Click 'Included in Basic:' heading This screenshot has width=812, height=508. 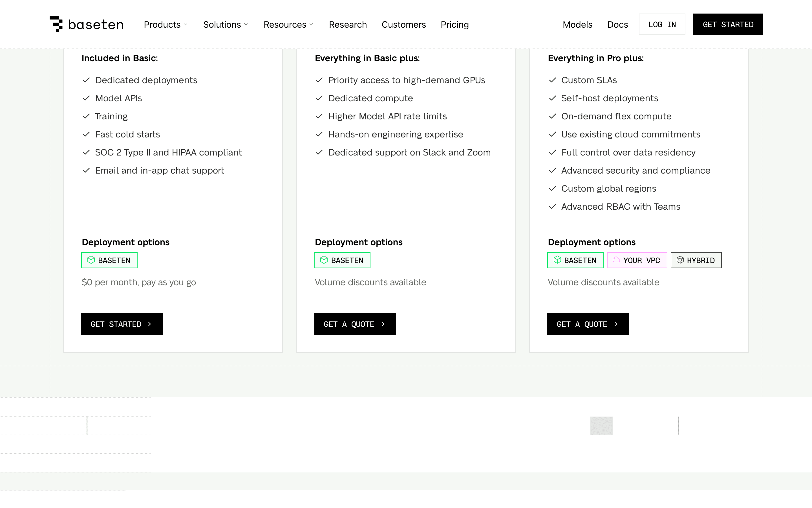(x=120, y=58)
